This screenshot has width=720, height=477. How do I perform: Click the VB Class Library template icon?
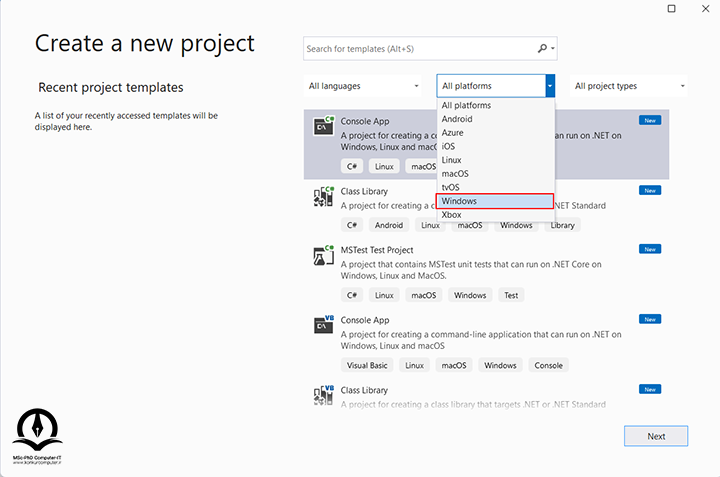pos(324,395)
